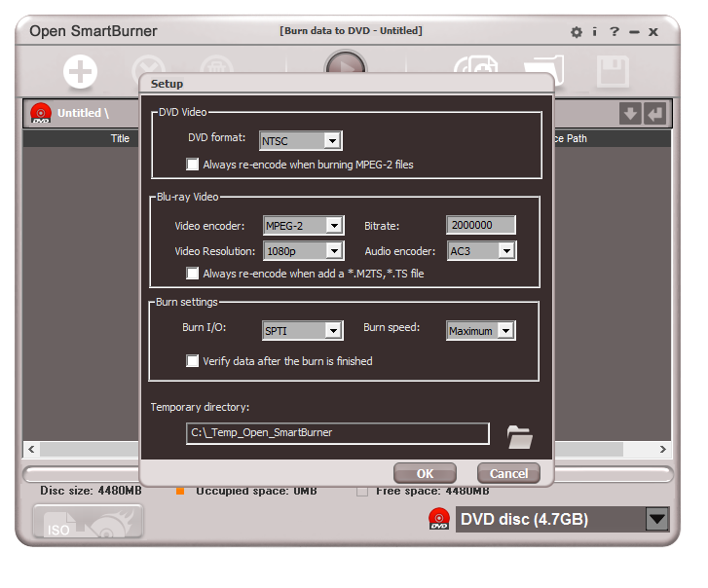Click the Source Path column header
This screenshot has height=588, width=708.
pyautogui.click(x=571, y=138)
